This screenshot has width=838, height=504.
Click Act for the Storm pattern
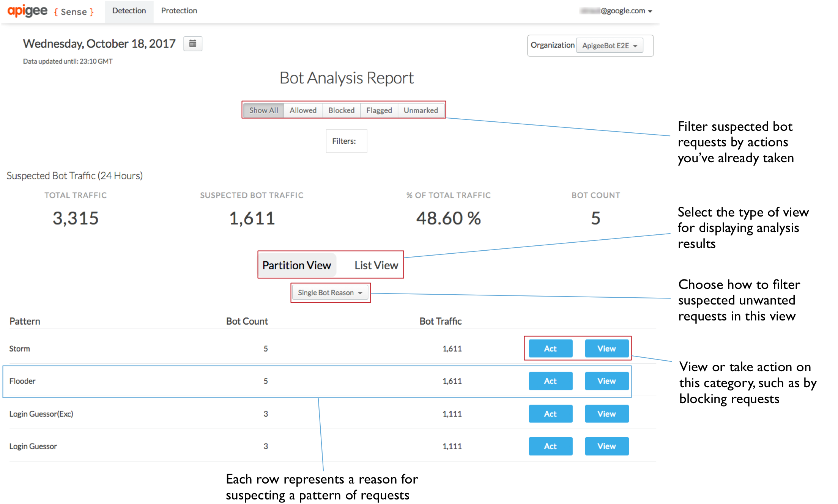[x=550, y=349]
